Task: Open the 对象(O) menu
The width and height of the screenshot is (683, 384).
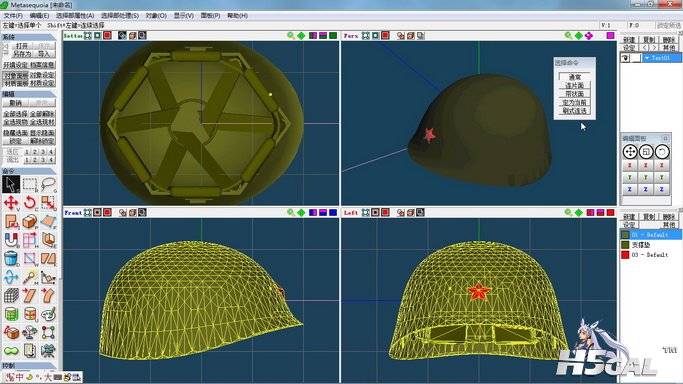Action: click(x=156, y=16)
